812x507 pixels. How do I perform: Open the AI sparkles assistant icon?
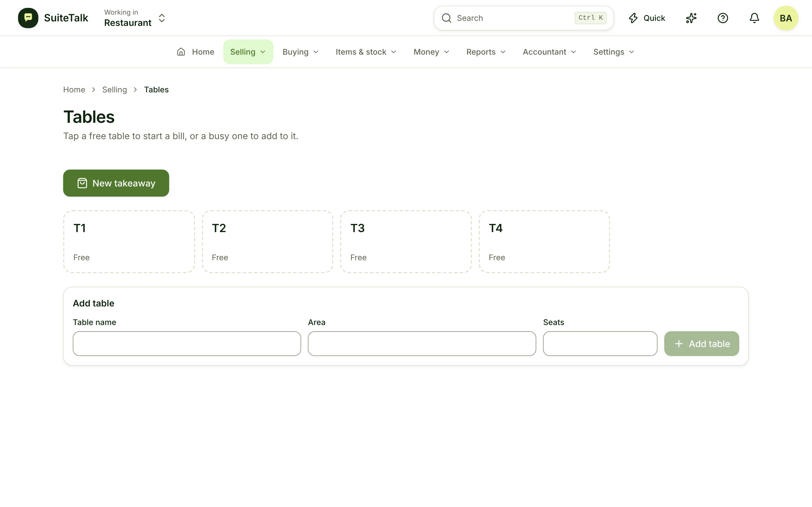691,18
